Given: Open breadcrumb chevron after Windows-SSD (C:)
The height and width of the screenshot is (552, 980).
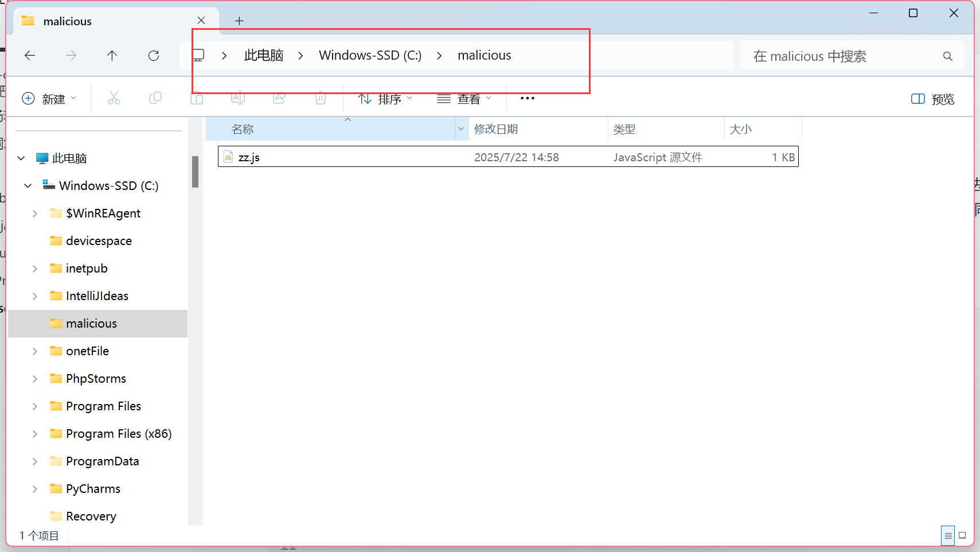Looking at the screenshot, I should [x=439, y=56].
